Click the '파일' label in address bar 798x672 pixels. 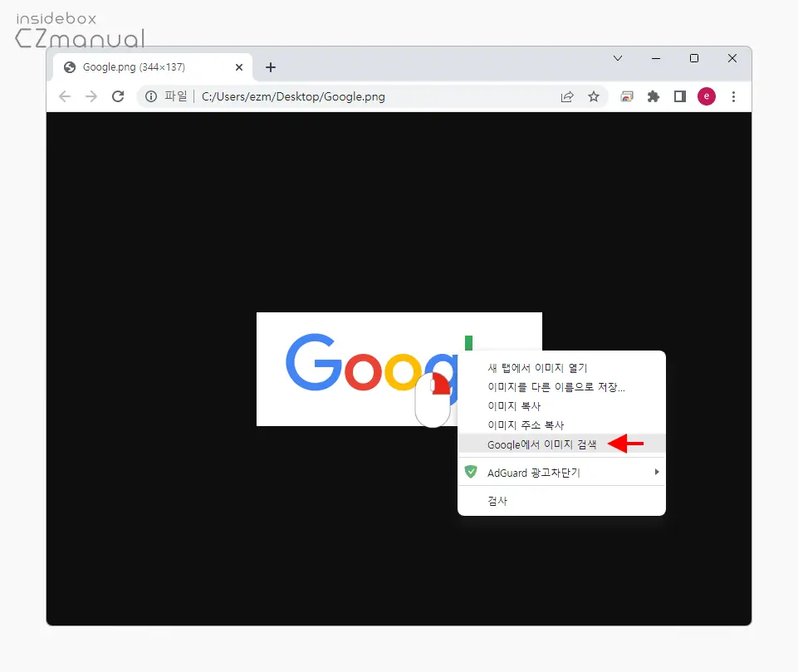point(175,96)
